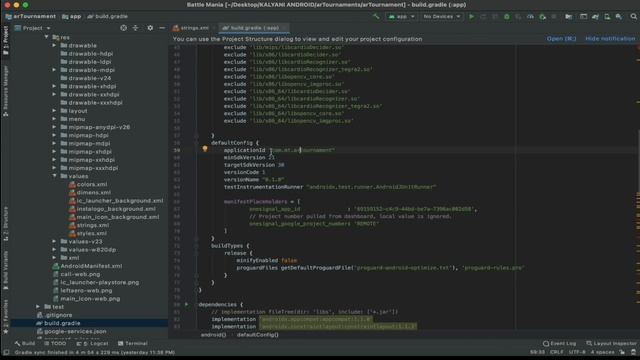Click the Debug app bug icon

pos(507,17)
